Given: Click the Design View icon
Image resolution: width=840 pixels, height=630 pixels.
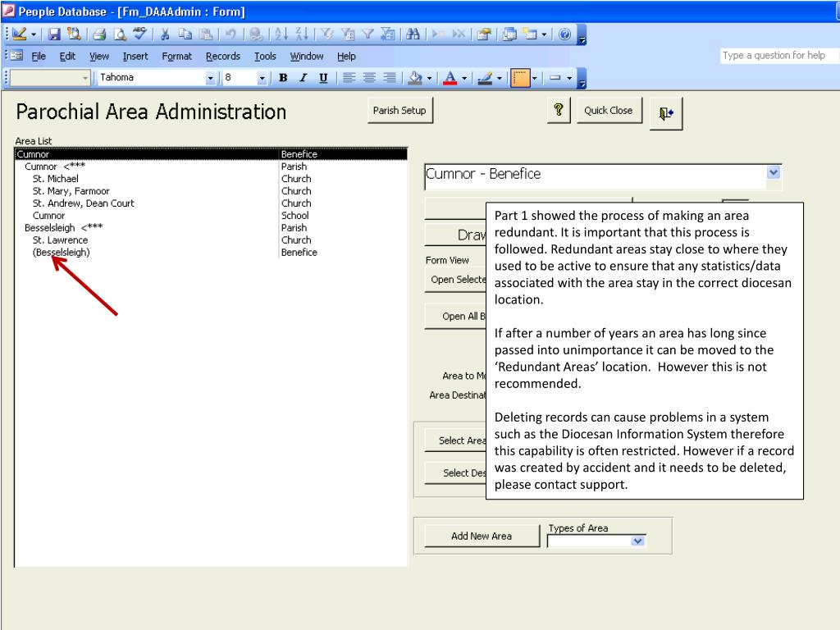Looking at the screenshot, I should (x=19, y=34).
